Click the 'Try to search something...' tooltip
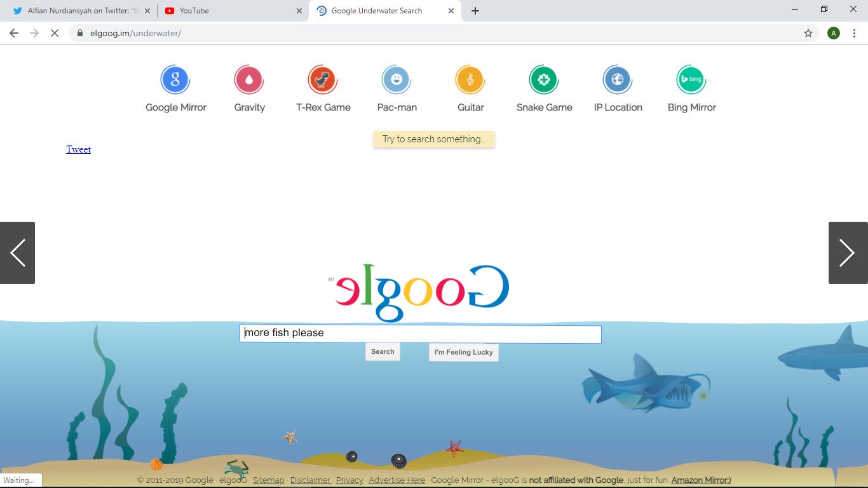The image size is (868, 488). click(434, 139)
